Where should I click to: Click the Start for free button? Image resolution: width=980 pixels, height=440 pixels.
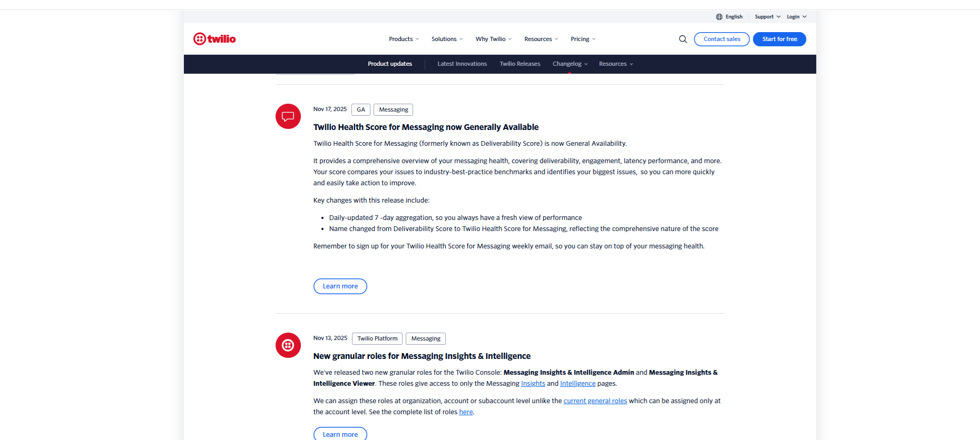tap(780, 39)
